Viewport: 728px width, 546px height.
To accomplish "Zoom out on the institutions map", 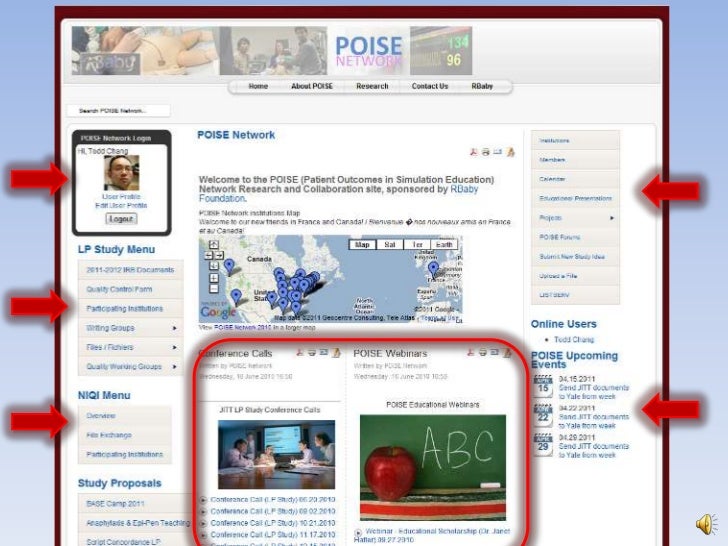I will point(214,289).
